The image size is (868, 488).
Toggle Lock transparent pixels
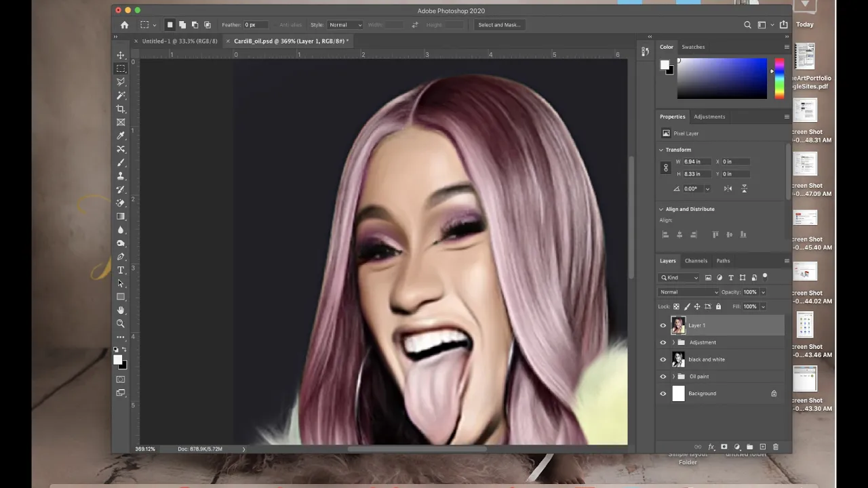[676, 306]
